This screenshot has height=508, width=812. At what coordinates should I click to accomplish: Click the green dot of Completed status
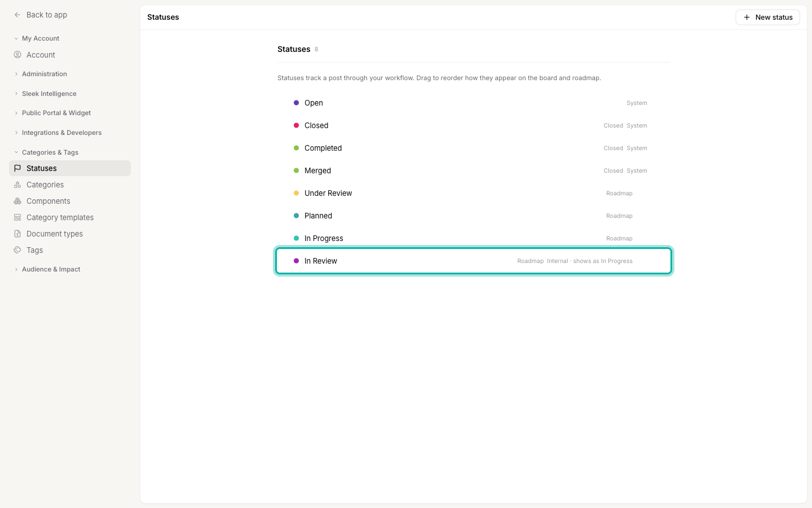pos(296,148)
